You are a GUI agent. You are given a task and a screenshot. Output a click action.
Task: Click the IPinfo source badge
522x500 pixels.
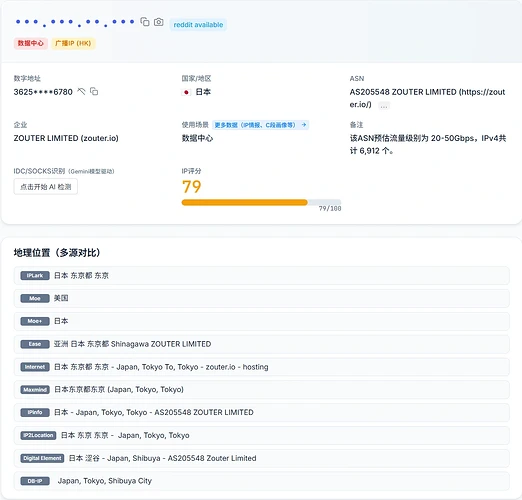point(35,413)
